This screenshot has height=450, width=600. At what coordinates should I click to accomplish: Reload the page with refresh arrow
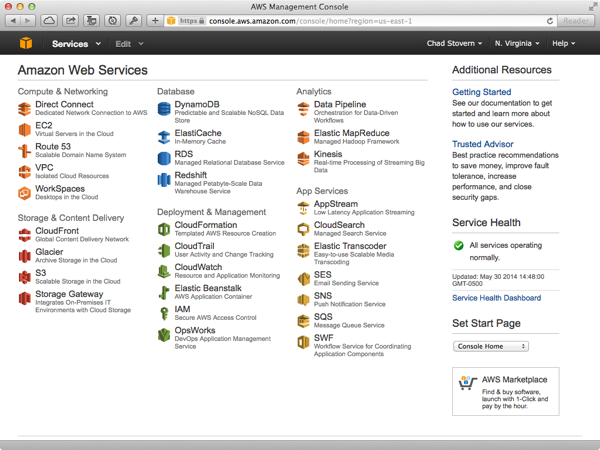tap(549, 21)
